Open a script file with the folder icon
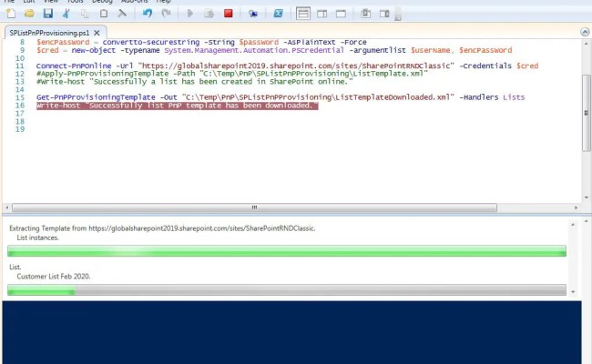Screen dimensions: 592x364 coord(29,14)
